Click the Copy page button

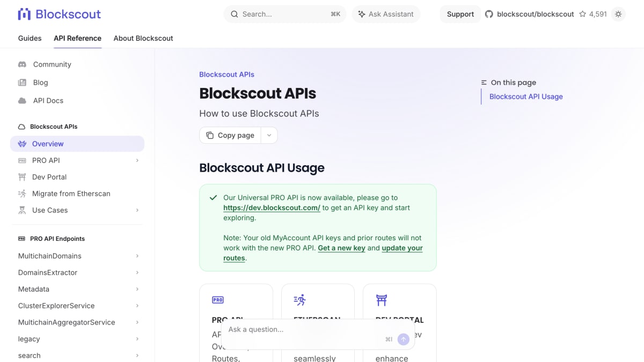[x=230, y=135]
